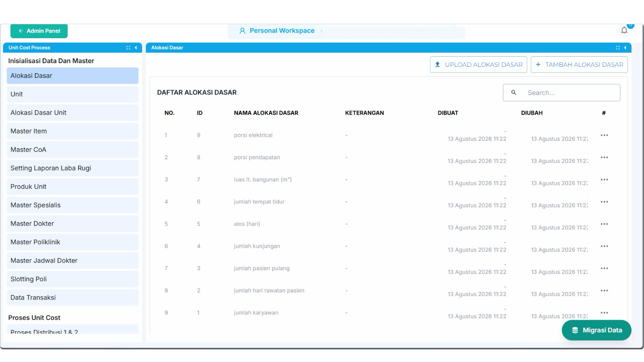The height and width of the screenshot is (362, 644).
Task: Click the 'porsi elektrical' name cell
Action: pos(253,135)
